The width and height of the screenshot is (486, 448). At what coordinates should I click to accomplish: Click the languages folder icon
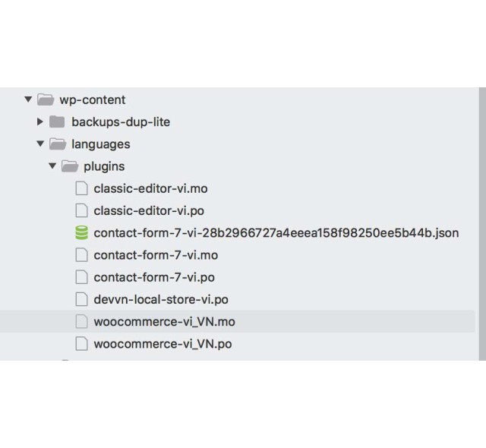coord(58,144)
